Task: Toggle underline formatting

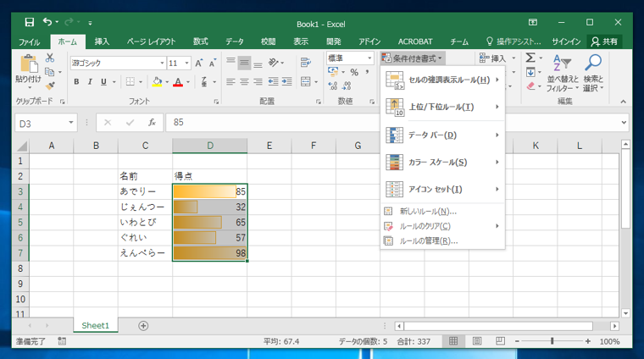Action: coord(103,81)
